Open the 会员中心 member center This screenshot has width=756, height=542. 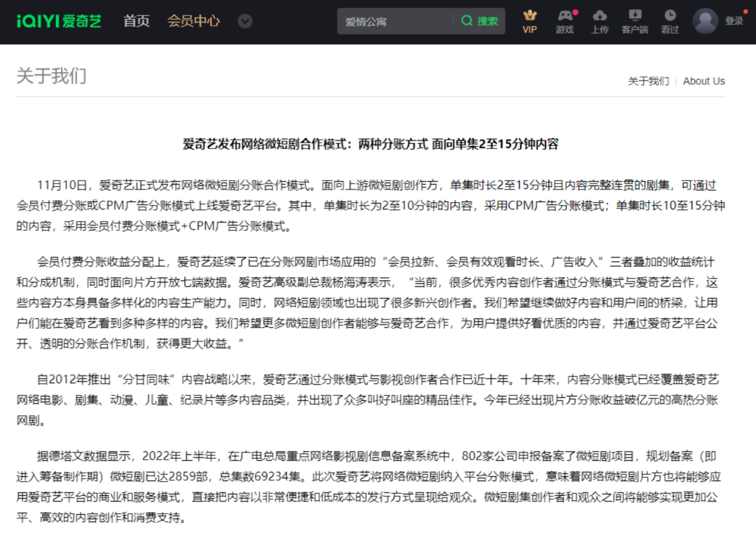point(193,21)
